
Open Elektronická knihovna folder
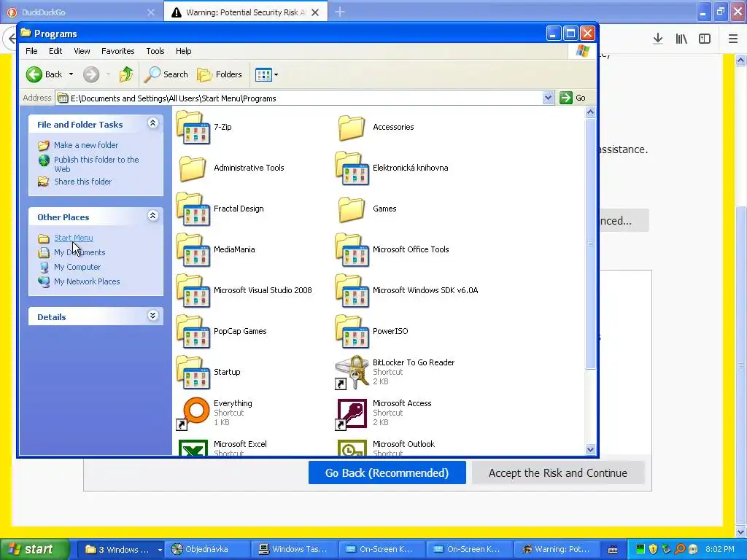[352, 168]
